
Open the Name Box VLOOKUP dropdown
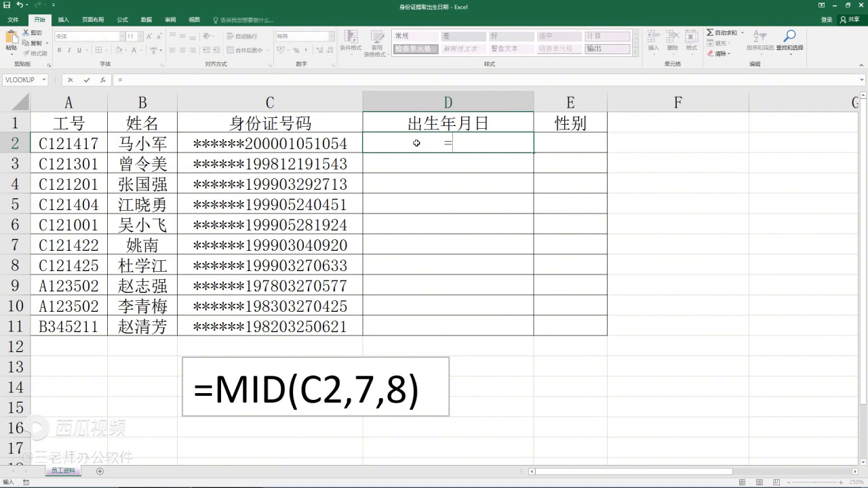44,80
